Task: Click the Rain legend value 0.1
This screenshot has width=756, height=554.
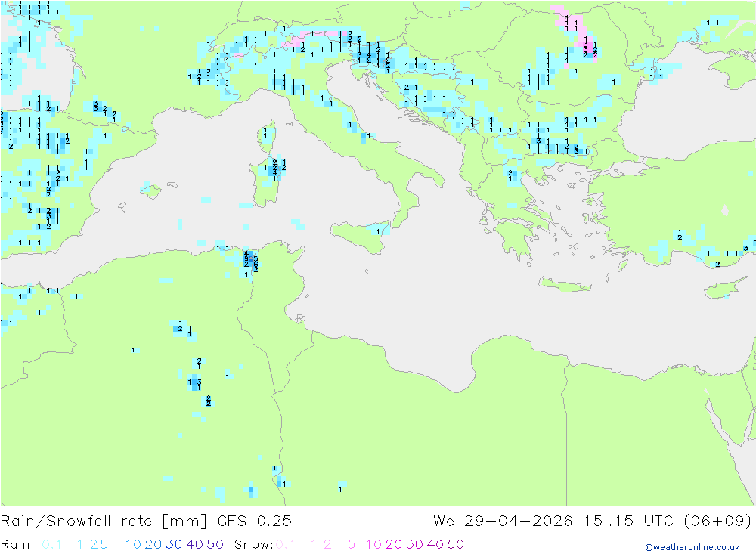Action: pos(51,544)
